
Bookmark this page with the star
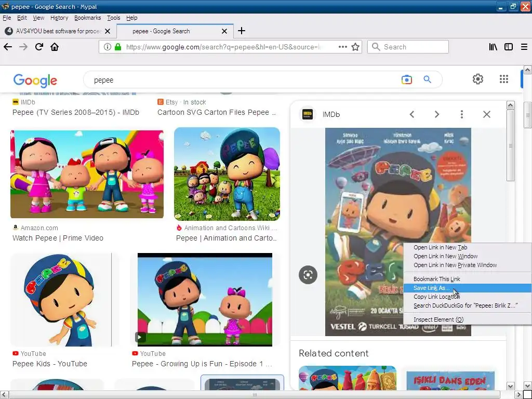pyautogui.click(x=355, y=47)
